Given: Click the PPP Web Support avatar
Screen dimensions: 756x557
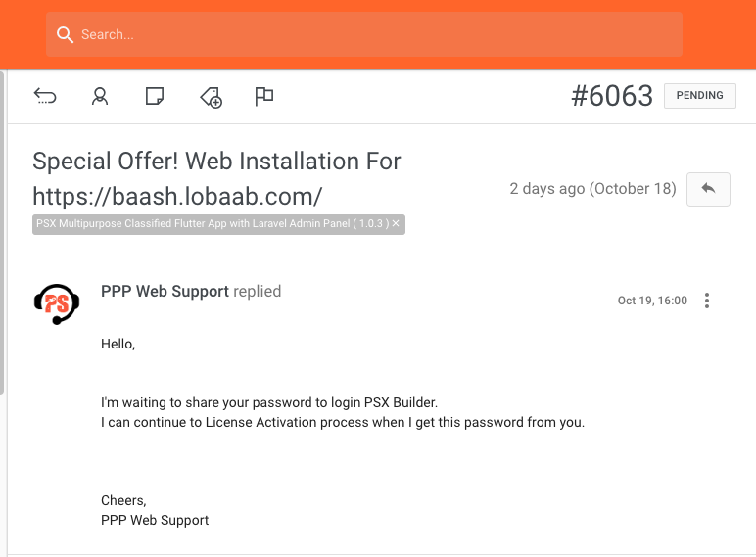Looking at the screenshot, I should tap(57, 303).
